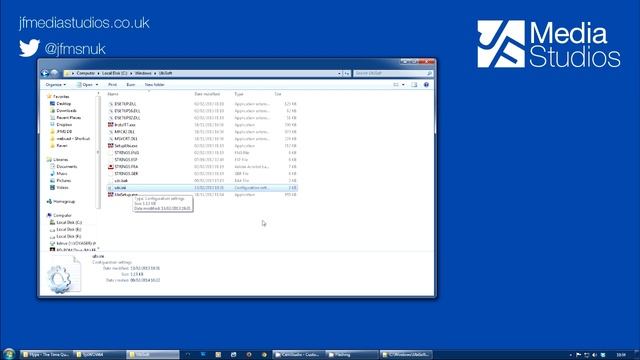Change view with the view icon
640x360 pixels.
click(x=396, y=84)
